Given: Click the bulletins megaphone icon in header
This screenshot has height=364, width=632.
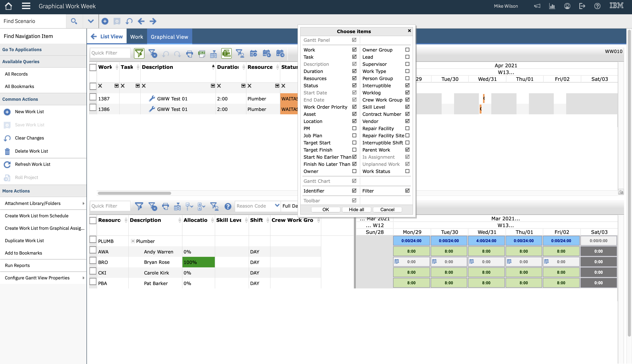Looking at the screenshot, I should [x=537, y=6].
